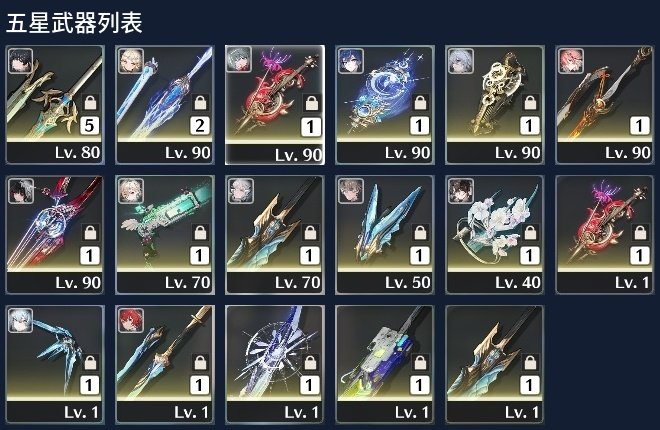The width and height of the screenshot is (660, 430).
Task: Open the blue crescent moon rectifier weapon
Action: 385,105
